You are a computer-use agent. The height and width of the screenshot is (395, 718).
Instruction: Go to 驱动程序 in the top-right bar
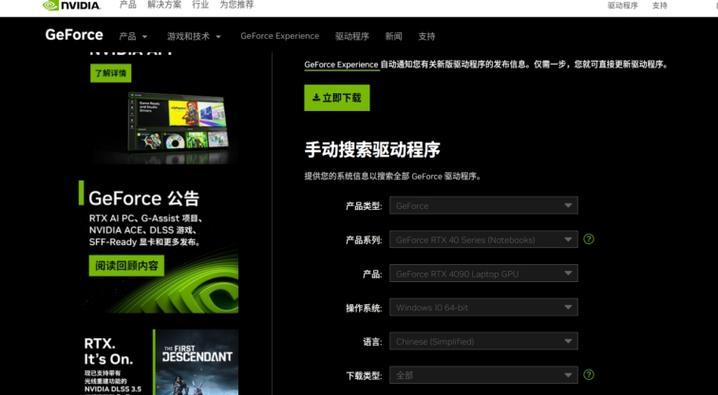click(622, 5)
